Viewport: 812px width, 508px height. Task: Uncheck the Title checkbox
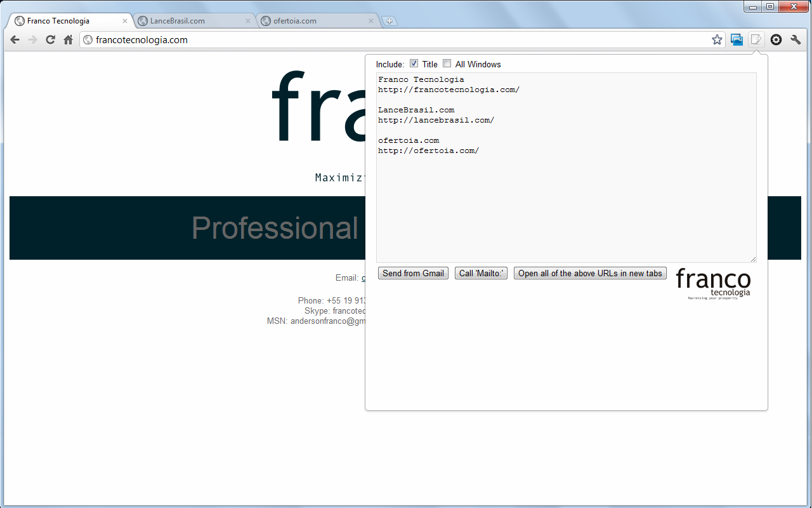[414, 63]
